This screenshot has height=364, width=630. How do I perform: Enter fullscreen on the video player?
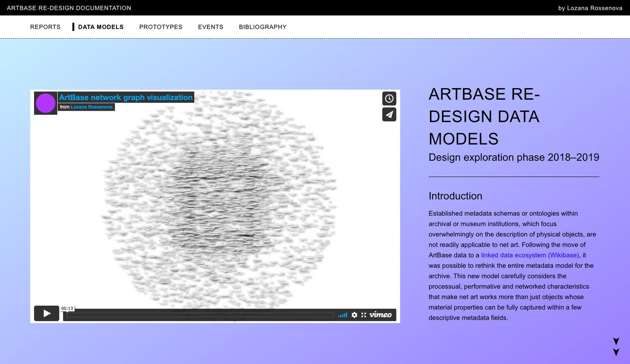364,315
